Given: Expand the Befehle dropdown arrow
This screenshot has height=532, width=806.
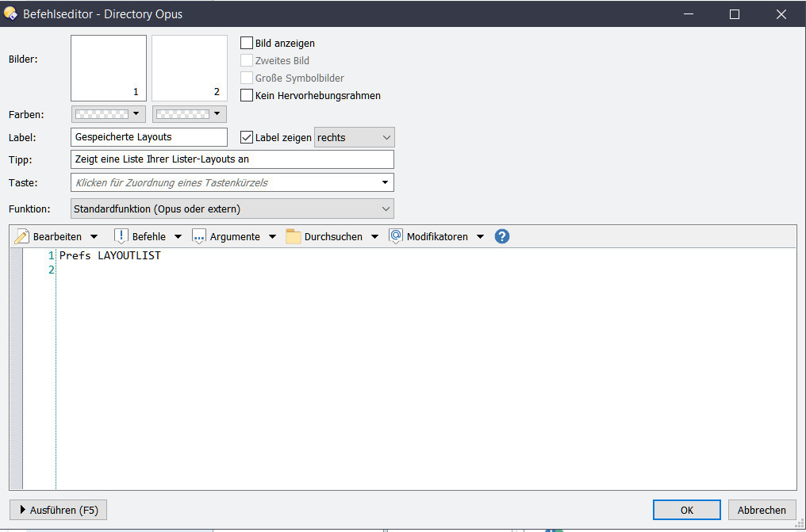Looking at the screenshot, I should tap(178, 237).
